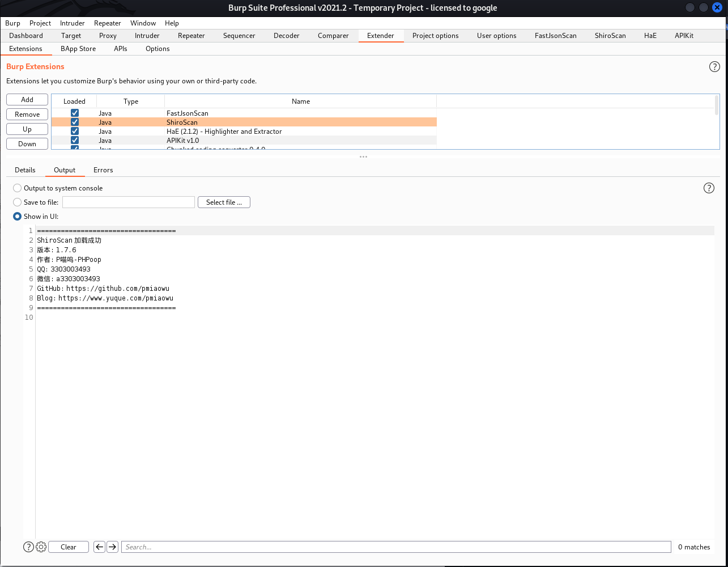The image size is (728, 567).
Task: Click the Name column header
Action: [301, 101]
